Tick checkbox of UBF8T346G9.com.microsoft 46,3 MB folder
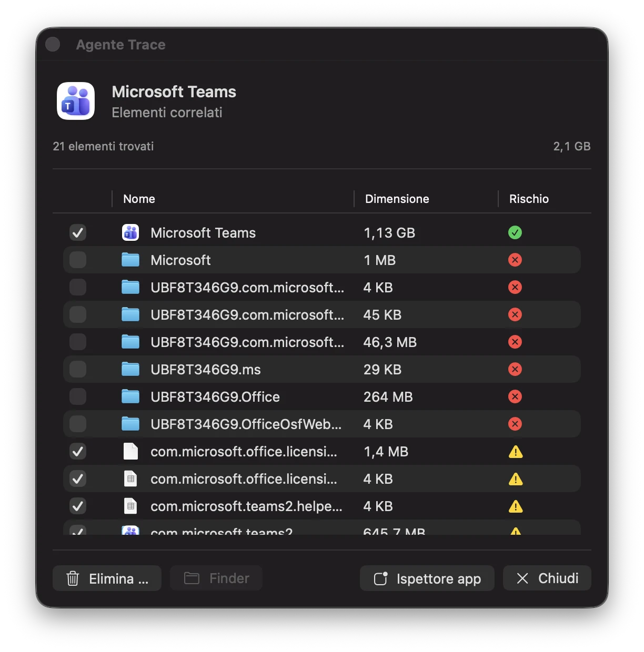This screenshot has height=652, width=644. [x=78, y=342]
